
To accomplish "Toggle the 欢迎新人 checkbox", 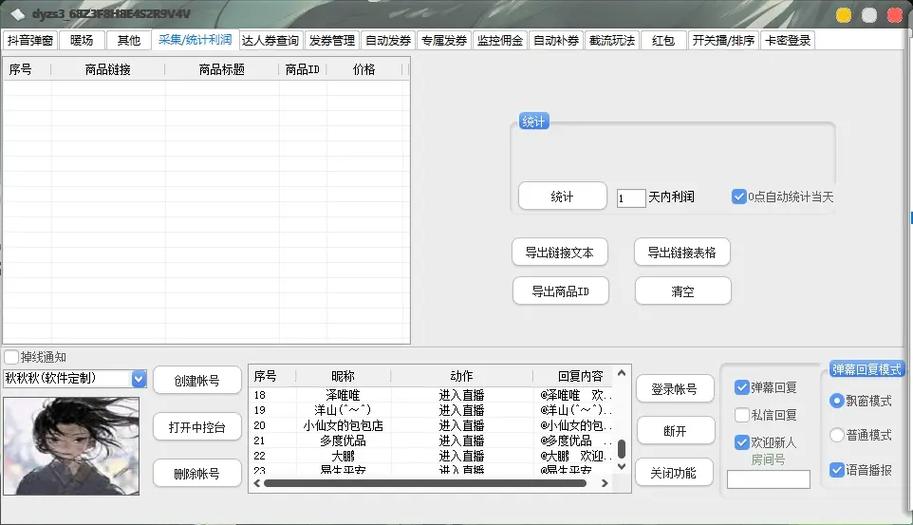I will (x=742, y=442).
